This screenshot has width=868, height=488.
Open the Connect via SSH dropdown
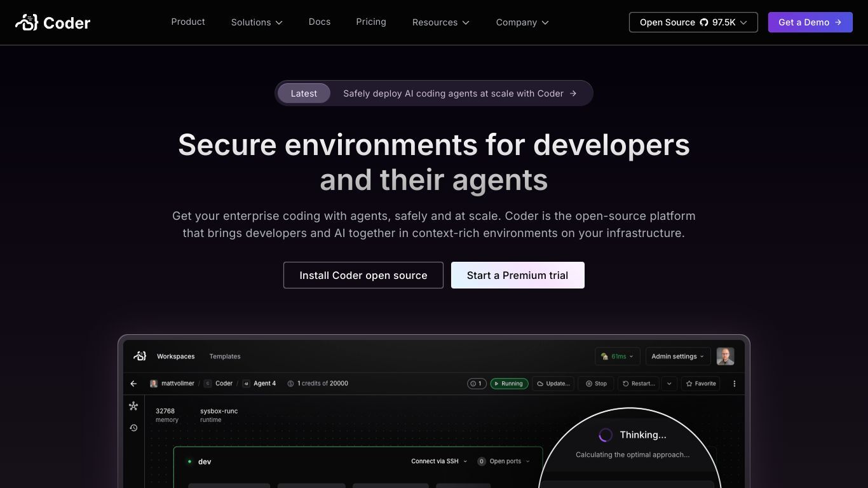(439, 461)
